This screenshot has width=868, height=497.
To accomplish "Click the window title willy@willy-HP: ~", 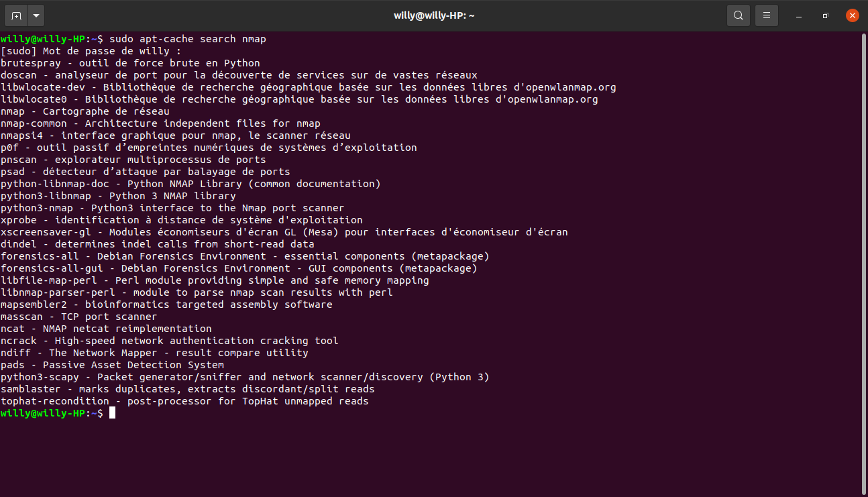I will point(434,15).
